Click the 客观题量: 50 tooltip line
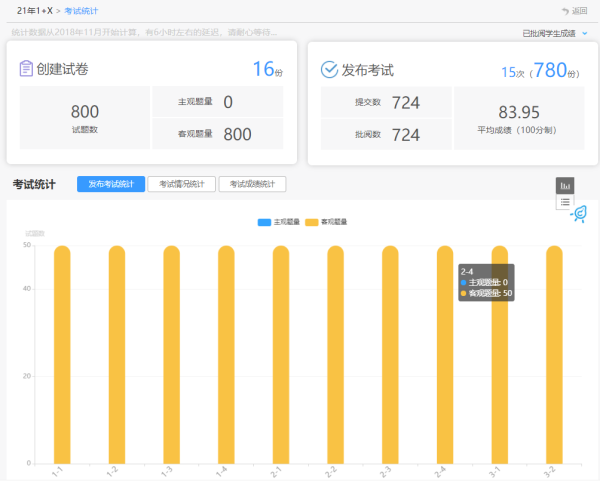The height and width of the screenshot is (484, 600). pos(486,293)
